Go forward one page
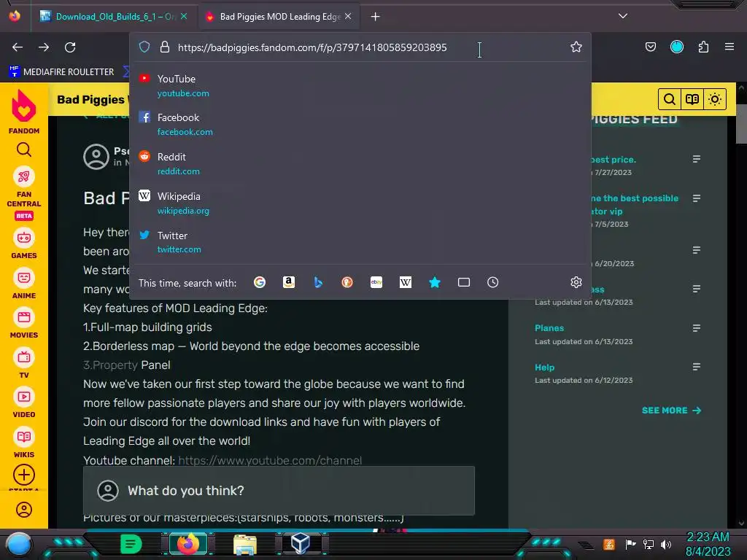 pos(44,47)
